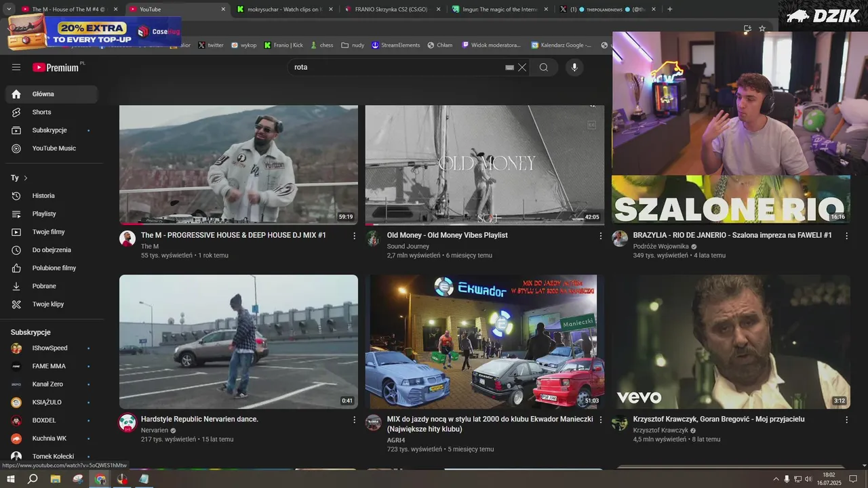868x488 pixels.
Task: Open options menu for Moj przyjacielu video
Action: (846, 420)
